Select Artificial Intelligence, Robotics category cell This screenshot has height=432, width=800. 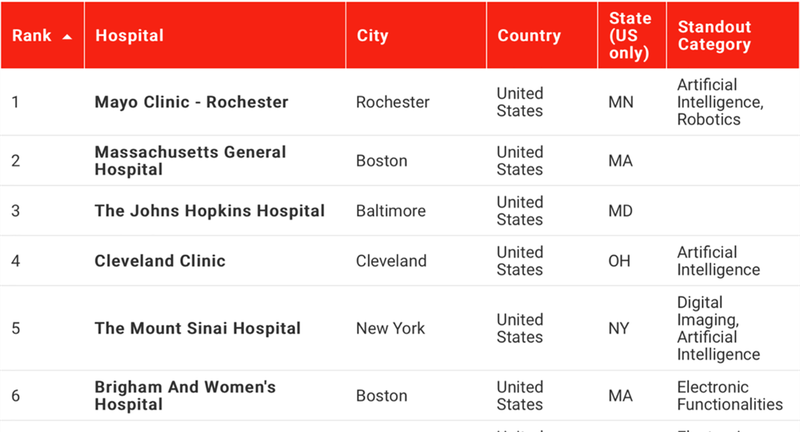point(720,102)
